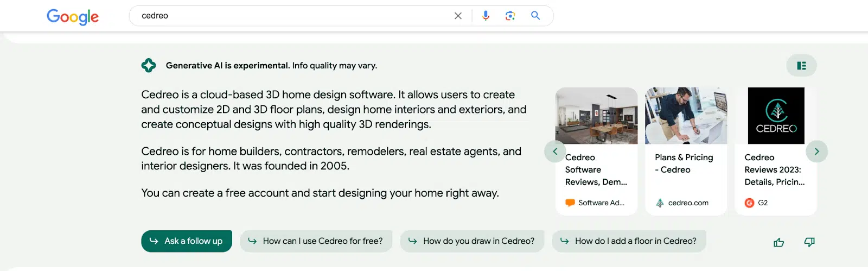Clear the search box text

point(458,16)
